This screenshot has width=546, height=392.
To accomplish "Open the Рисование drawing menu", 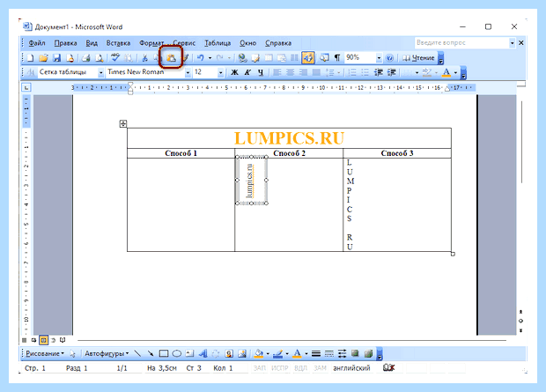I will pos(45,353).
